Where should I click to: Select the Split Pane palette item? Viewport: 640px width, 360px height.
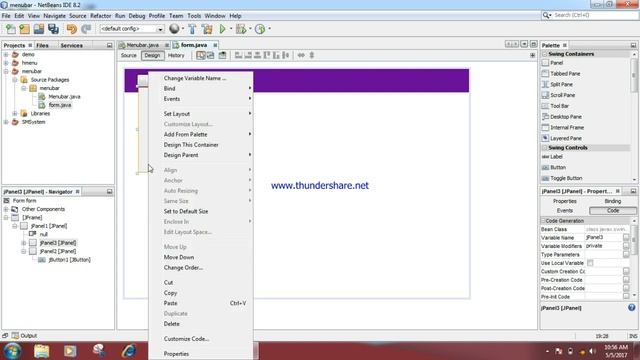[561, 84]
